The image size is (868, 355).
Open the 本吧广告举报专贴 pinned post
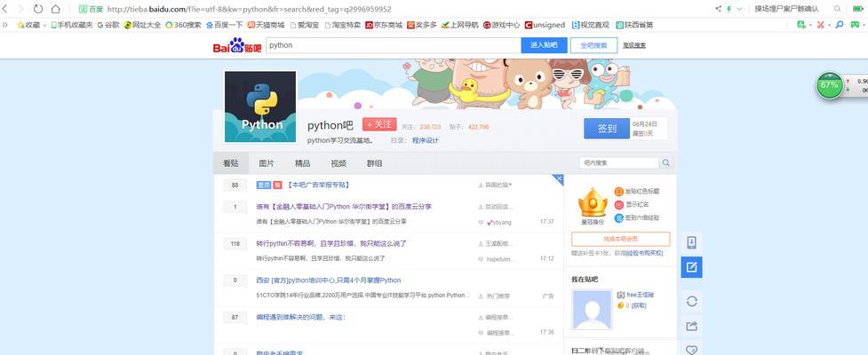(x=318, y=185)
